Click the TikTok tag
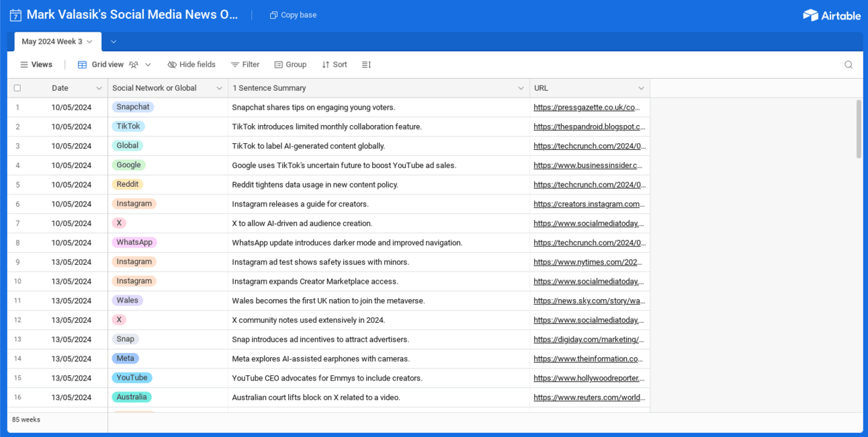The width and height of the screenshot is (868, 437). [128, 126]
